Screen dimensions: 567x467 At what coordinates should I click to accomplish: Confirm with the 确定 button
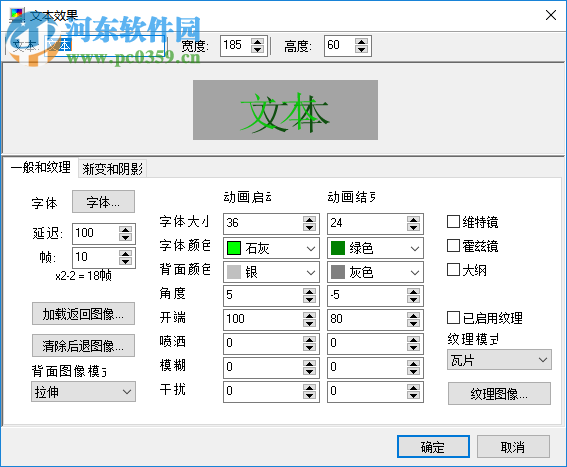tap(433, 447)
